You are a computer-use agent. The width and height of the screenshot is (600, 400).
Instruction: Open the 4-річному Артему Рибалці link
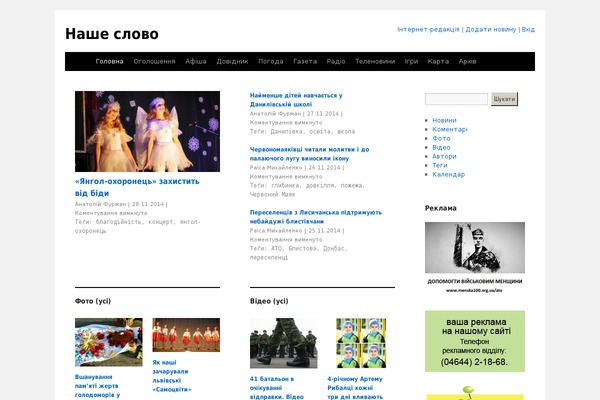(355, 388)
